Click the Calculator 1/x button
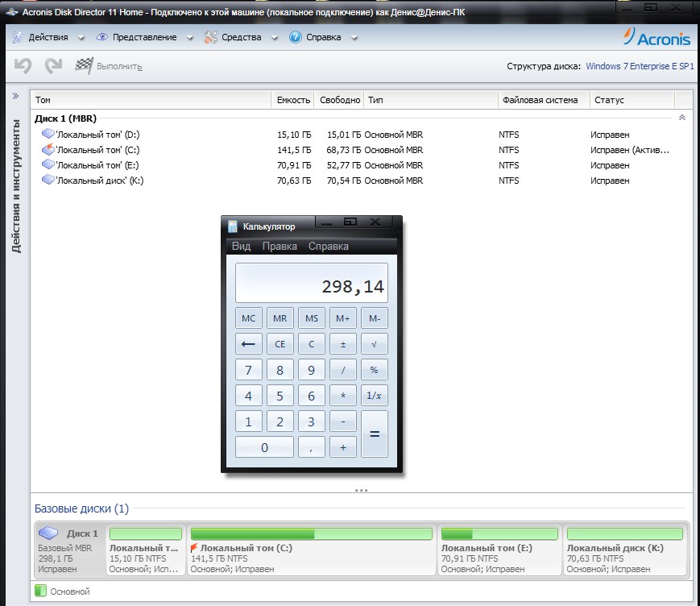This screenshot has width=700, height=606. (x=374, y=395)
